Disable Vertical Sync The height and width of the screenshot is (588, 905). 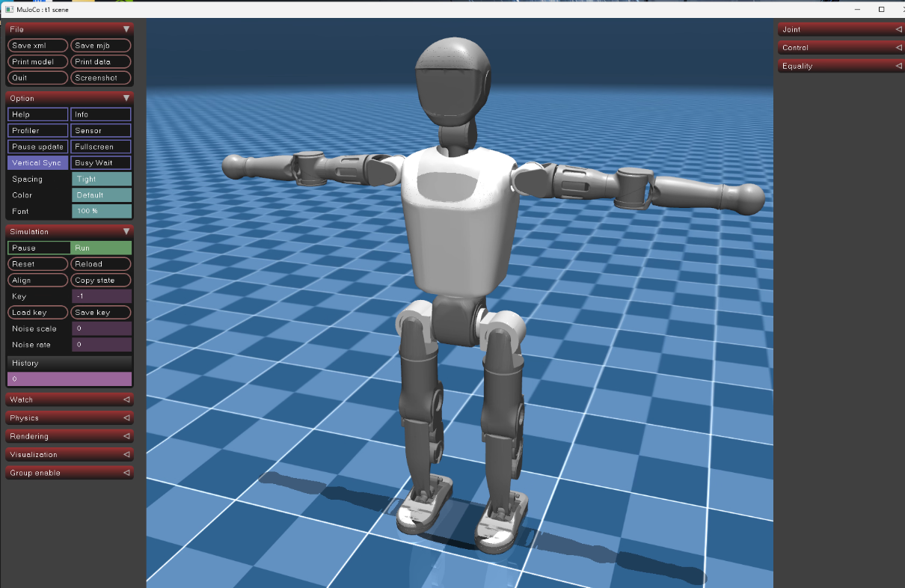[x=38, y=163]
